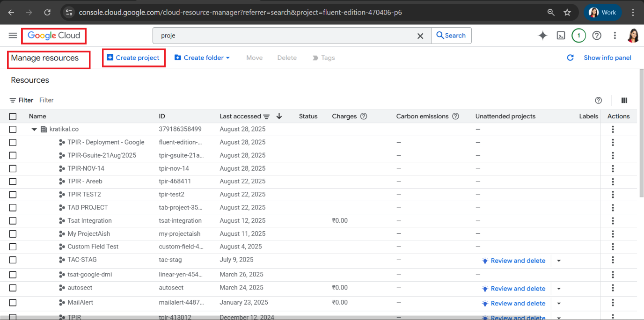Click Review and delete for TAC-STAG

pyautogui.click(x=514, y=261)
